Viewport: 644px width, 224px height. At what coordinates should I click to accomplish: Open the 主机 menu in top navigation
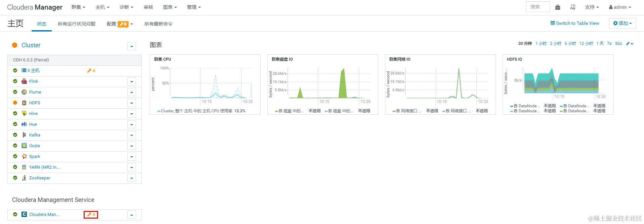[x=102, y=7]
